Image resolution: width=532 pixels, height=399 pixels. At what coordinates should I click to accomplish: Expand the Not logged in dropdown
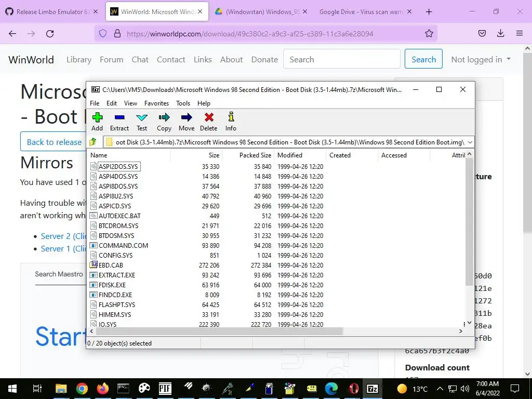pyautogui.click(x=481, y=59)
